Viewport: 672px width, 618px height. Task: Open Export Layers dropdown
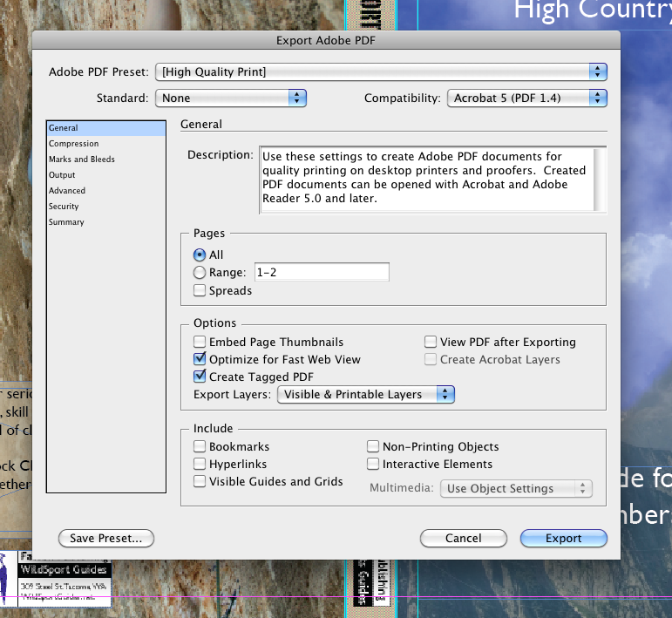tap(366, 394)
